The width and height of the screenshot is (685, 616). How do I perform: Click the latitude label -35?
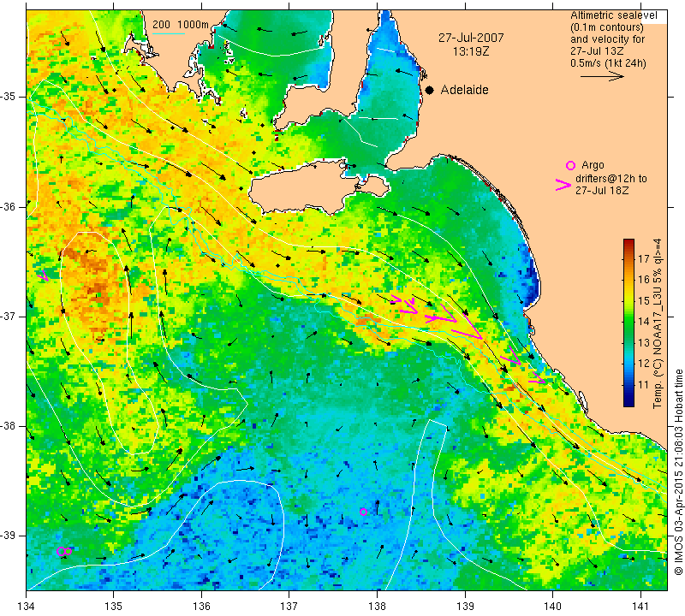point(9,97)
